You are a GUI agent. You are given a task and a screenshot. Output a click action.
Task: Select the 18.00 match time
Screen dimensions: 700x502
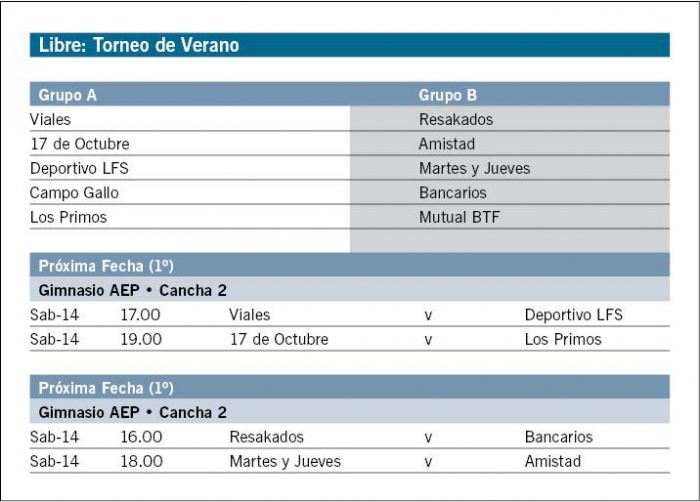[141, 461]
